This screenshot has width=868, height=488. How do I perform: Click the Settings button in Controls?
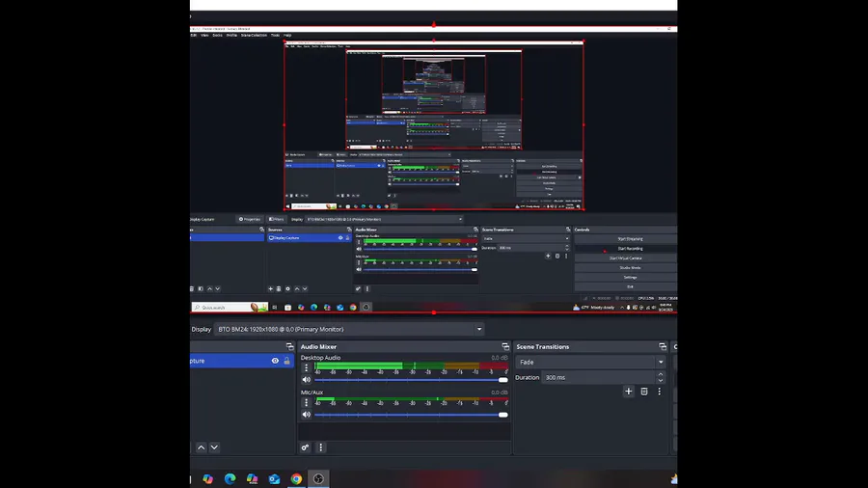click(626, 277)
